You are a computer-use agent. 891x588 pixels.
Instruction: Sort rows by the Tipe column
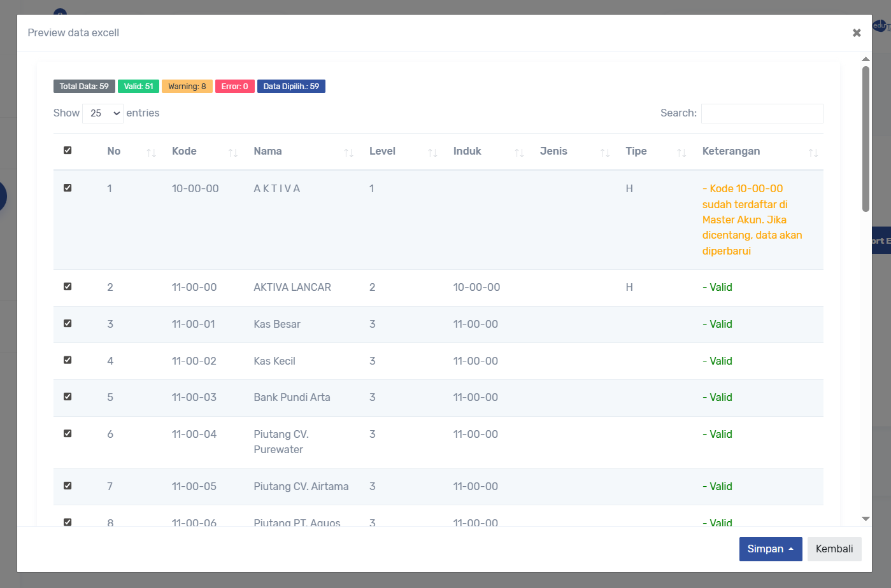(x=681, y=152)
